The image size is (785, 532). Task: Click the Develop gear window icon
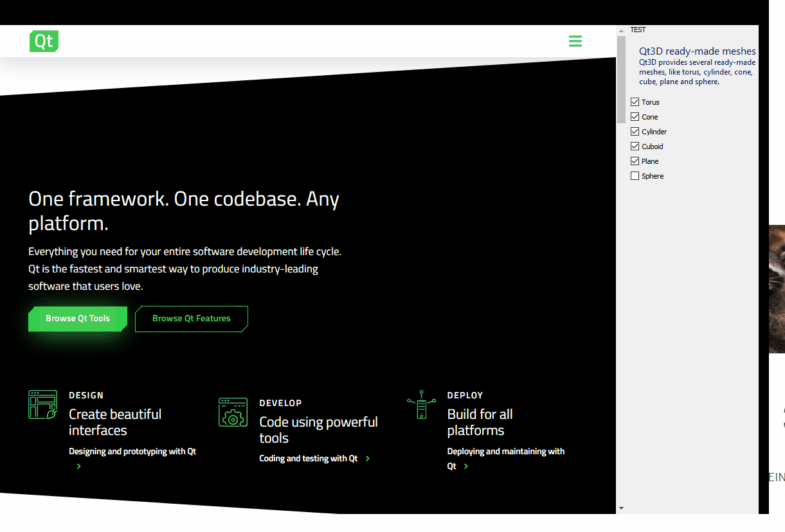[233, 412]
